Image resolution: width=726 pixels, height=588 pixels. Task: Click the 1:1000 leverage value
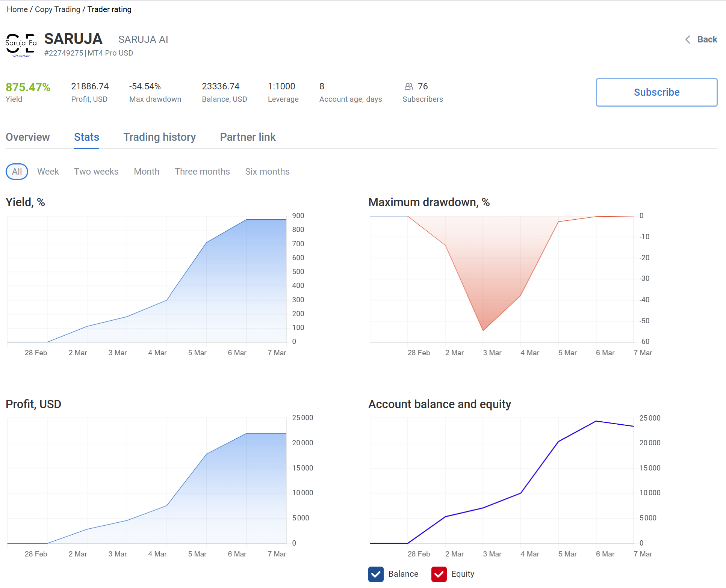point(281,86)
